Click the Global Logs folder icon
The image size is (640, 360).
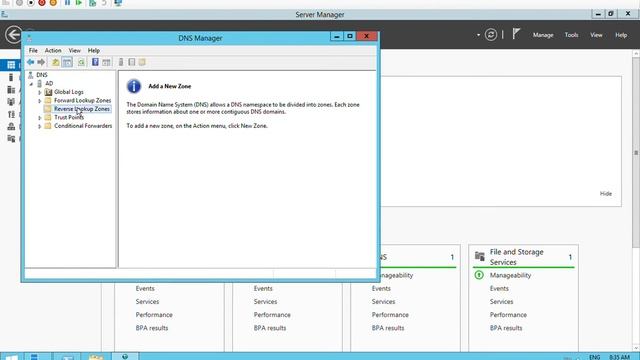(x=48, y=92)
